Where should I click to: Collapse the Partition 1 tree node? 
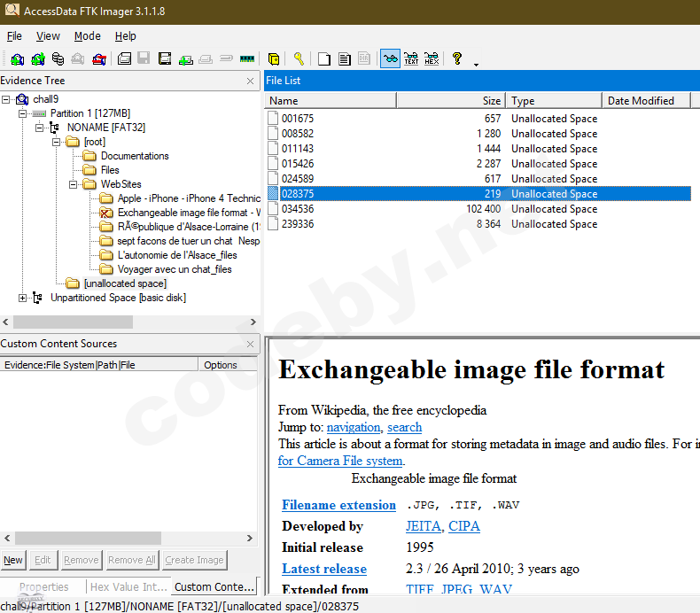coord(23,113)
